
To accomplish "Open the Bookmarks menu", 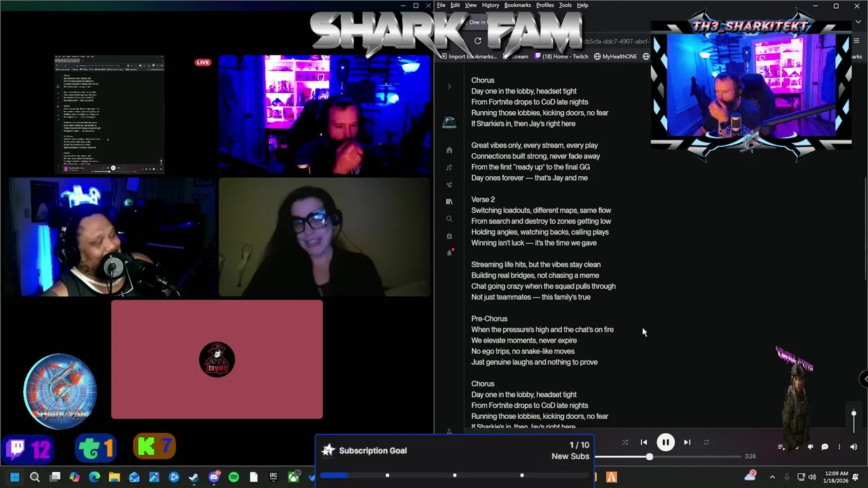I will tap(517, 5).
